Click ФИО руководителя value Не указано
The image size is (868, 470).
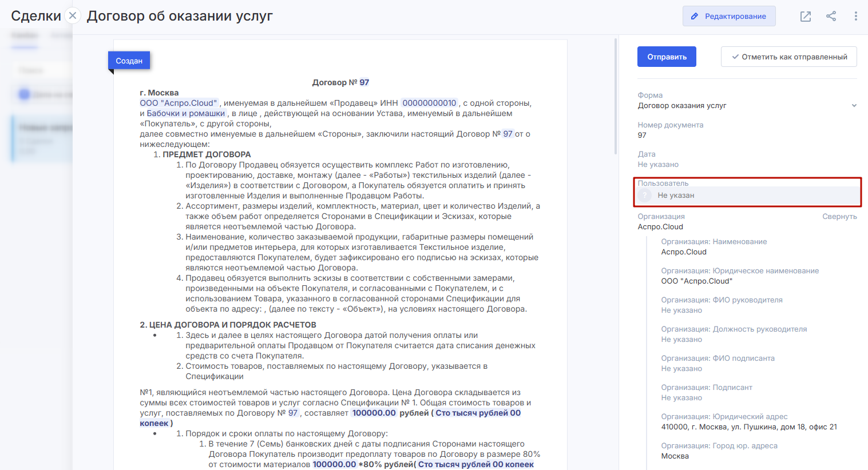[x=681, y=310]
